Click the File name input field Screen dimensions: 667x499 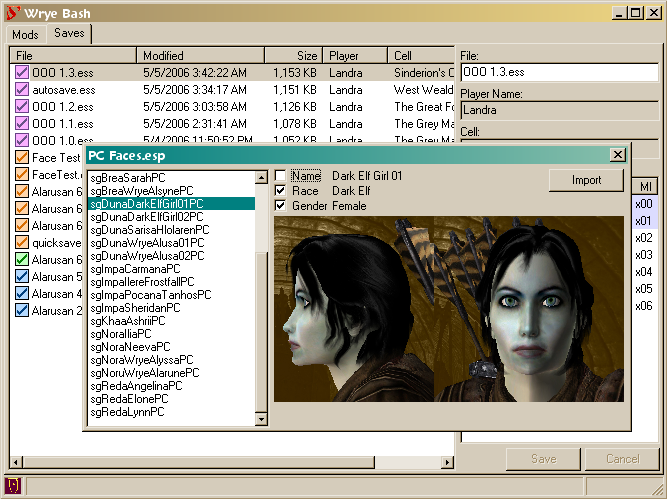tap(559, 72)
